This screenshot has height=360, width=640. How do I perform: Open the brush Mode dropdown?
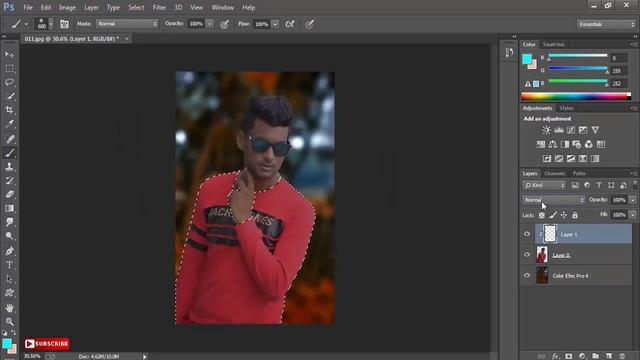coord(127,24)
